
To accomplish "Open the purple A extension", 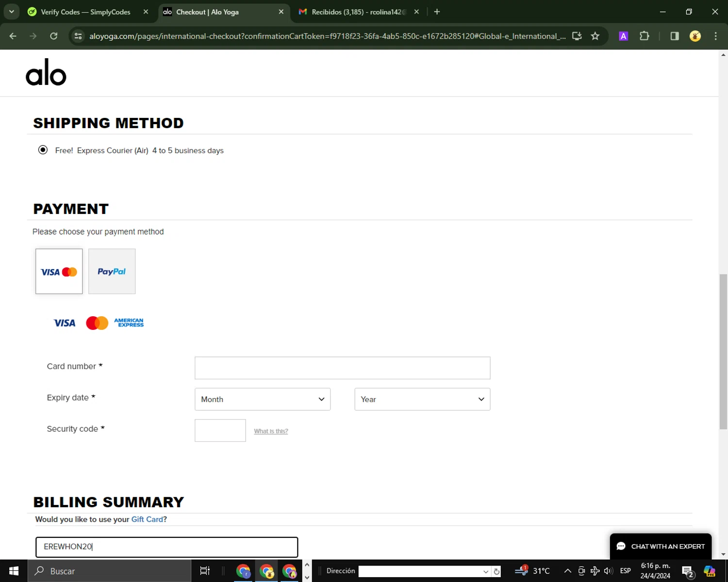I will coord(624,36).
